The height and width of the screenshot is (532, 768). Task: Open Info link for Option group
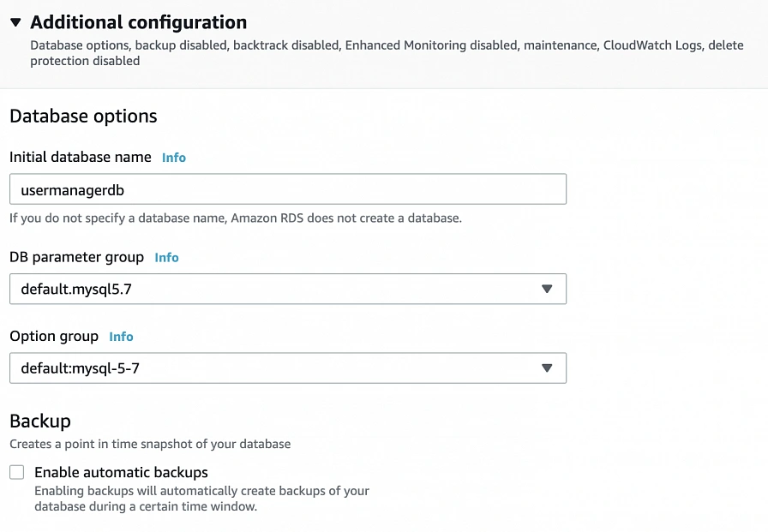coord(121,337)
